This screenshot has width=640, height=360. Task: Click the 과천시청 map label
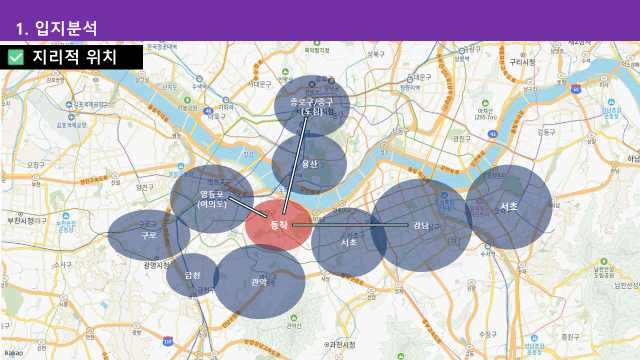[342, 345]
